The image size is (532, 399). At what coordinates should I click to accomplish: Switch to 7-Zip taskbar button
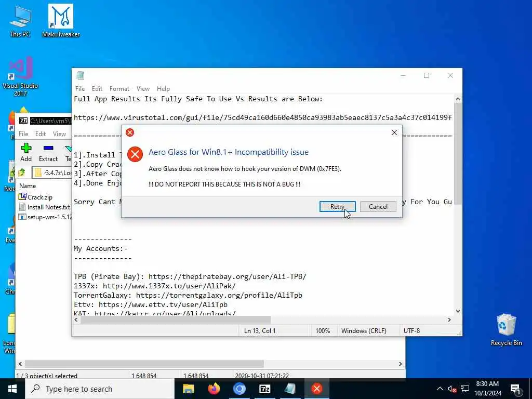[x=264, y=389]
